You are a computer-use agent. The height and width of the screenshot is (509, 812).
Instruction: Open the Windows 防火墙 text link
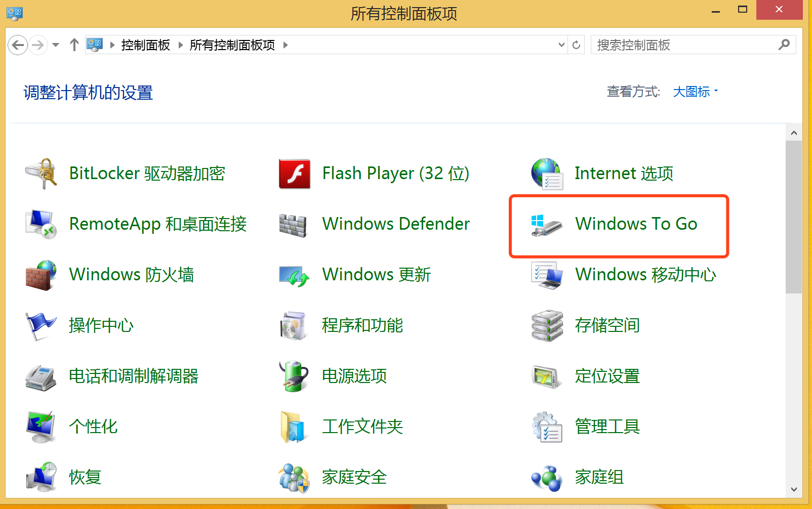click(x=132, y=275)
